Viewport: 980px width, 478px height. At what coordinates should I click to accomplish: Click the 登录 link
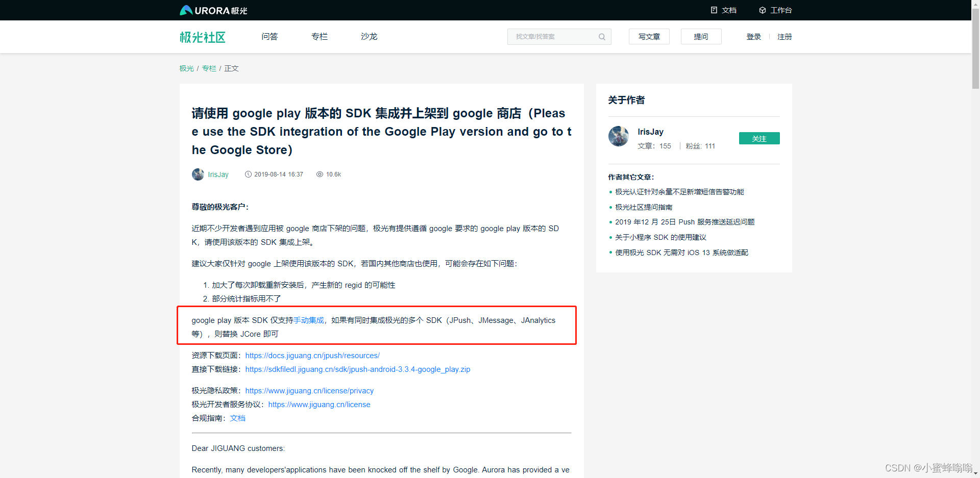754,37
